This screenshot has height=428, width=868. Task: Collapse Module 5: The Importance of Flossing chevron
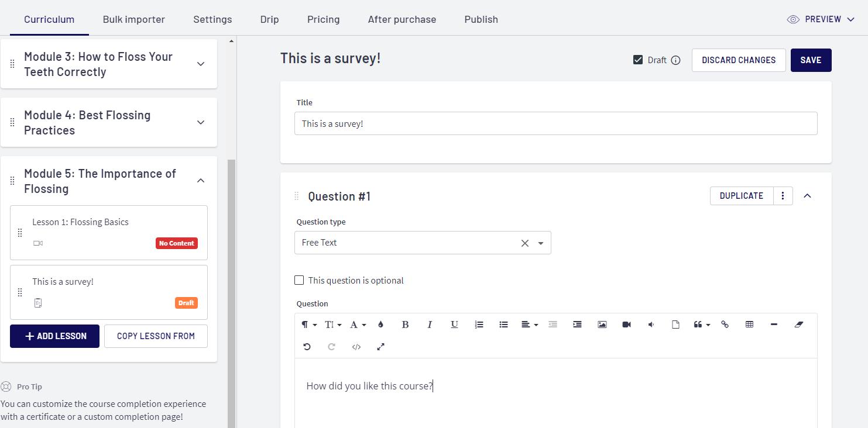tap(201, 181)
